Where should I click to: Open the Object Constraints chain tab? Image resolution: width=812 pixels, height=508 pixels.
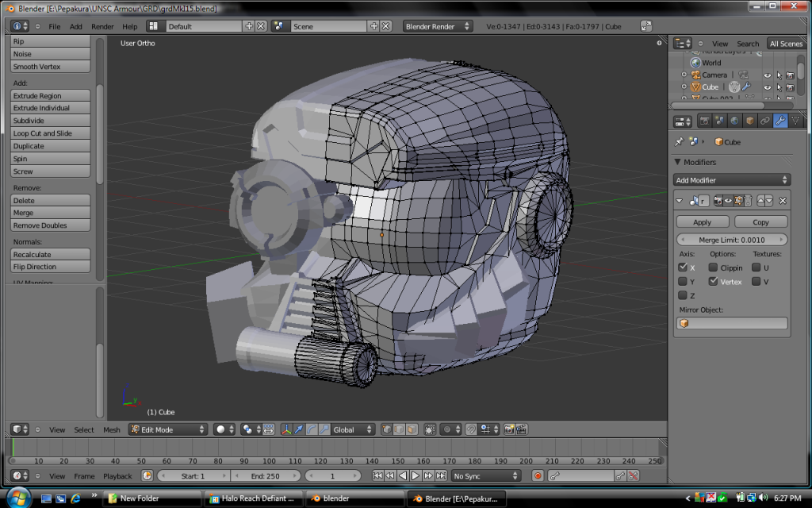[764, 121]
